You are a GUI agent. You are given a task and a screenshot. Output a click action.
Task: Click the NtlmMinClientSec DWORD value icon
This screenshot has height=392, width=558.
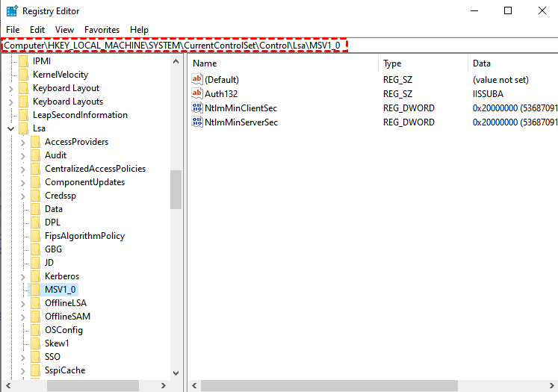pos(198,108)
